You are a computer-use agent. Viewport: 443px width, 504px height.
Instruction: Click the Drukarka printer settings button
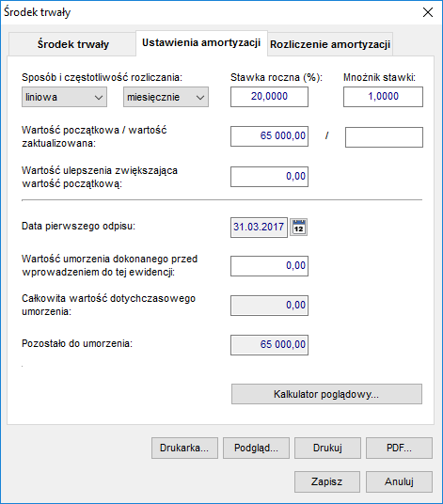184,448
